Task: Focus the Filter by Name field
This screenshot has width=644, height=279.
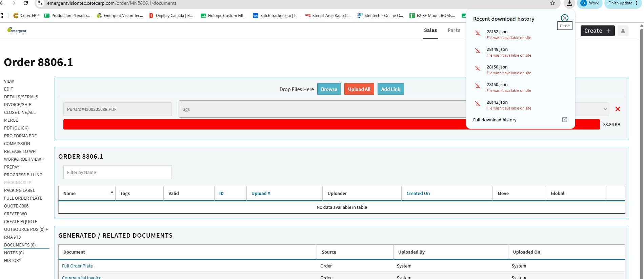Action: [118, 172]
